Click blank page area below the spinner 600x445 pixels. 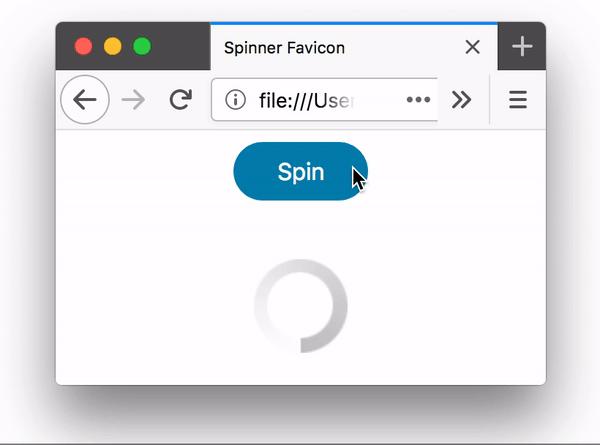tap(301, 370)
